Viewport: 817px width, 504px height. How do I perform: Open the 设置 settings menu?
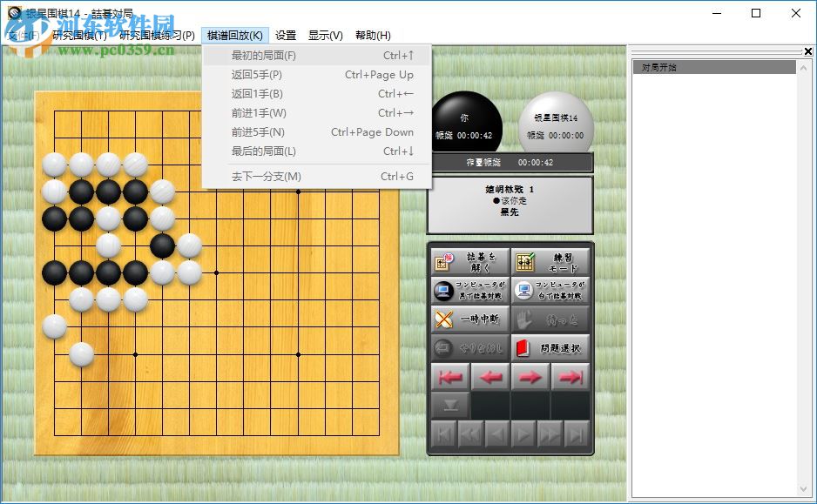(x=285, y=35)
